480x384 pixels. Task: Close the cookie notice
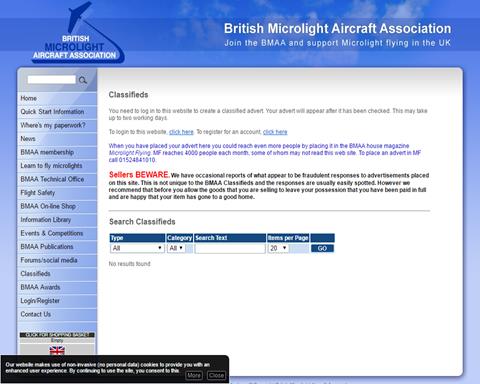pyautogui.click(x=216, y=376)
